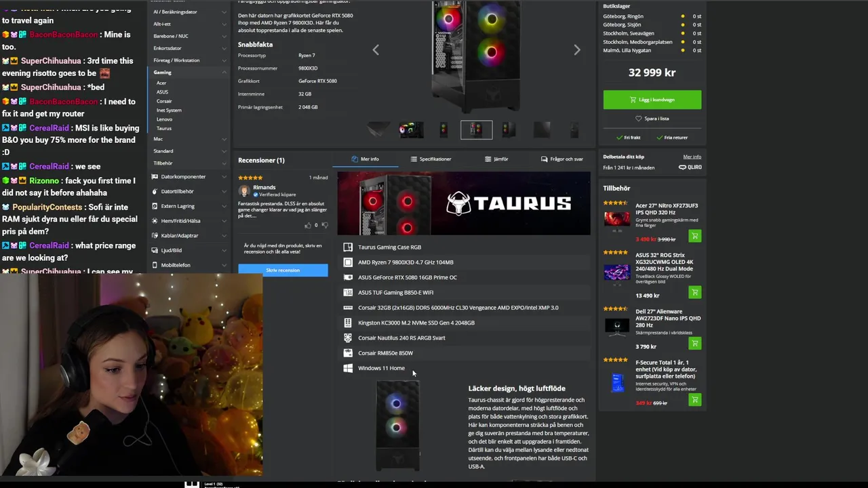Click the cooler fan icon beside Corsair Nautilus
Screen dimensions: 868x488
pyautogui.click(x=348, y=338)
